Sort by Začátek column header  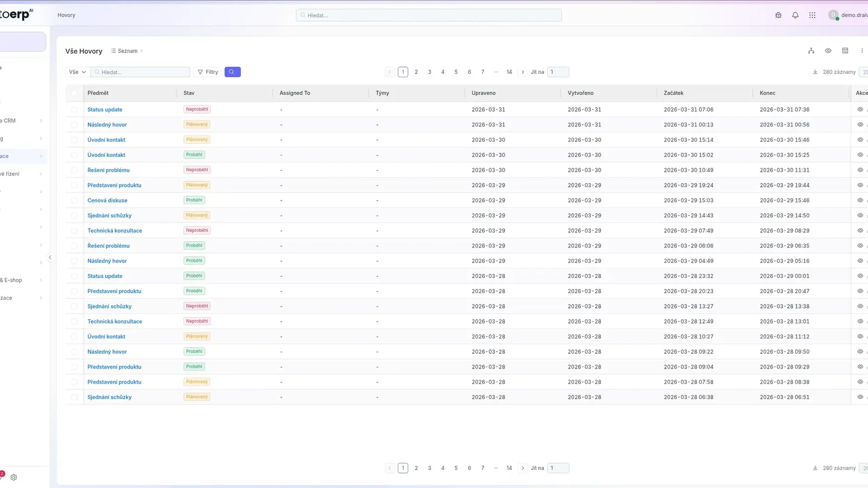674,93
